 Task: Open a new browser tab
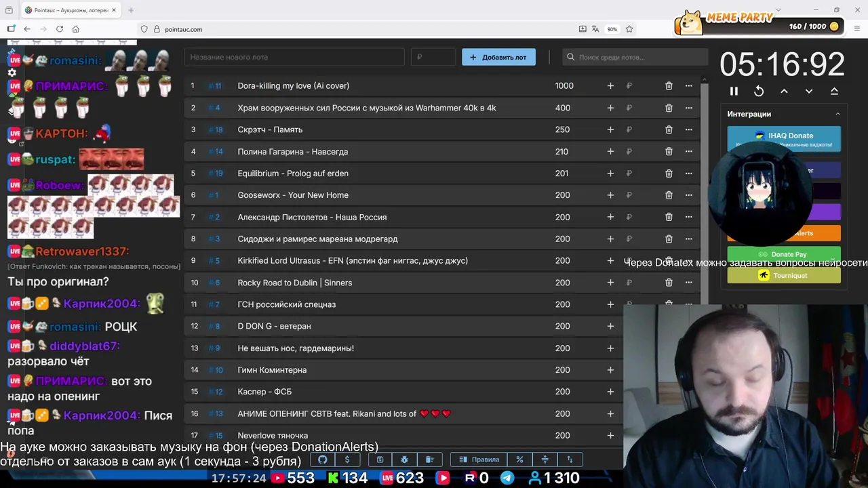point(131,10)
